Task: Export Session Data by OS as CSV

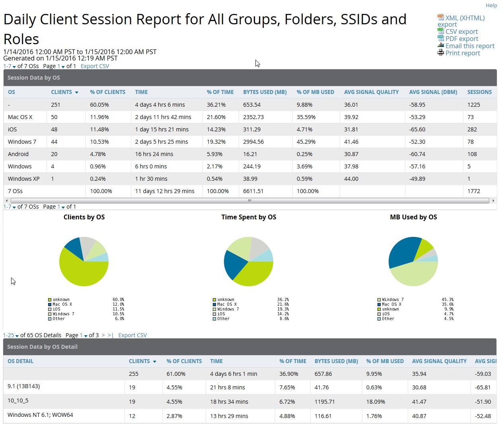Action: [95, 66]
